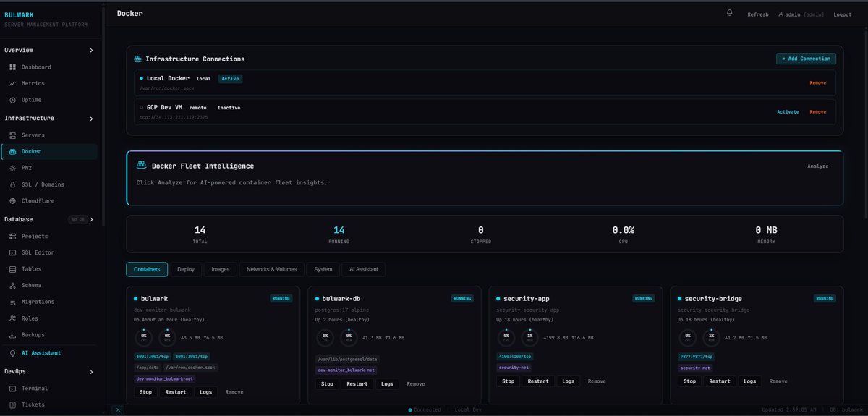
Task: Click the BULWARK logo text
Action: coord(19,14)
